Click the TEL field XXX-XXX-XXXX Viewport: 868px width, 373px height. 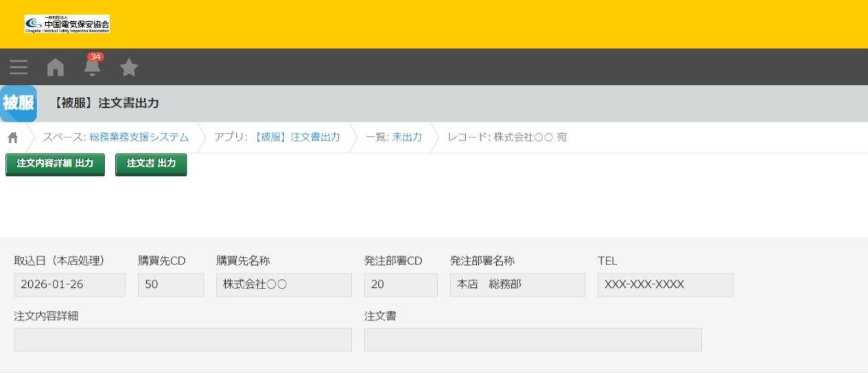tap(665, 285)
